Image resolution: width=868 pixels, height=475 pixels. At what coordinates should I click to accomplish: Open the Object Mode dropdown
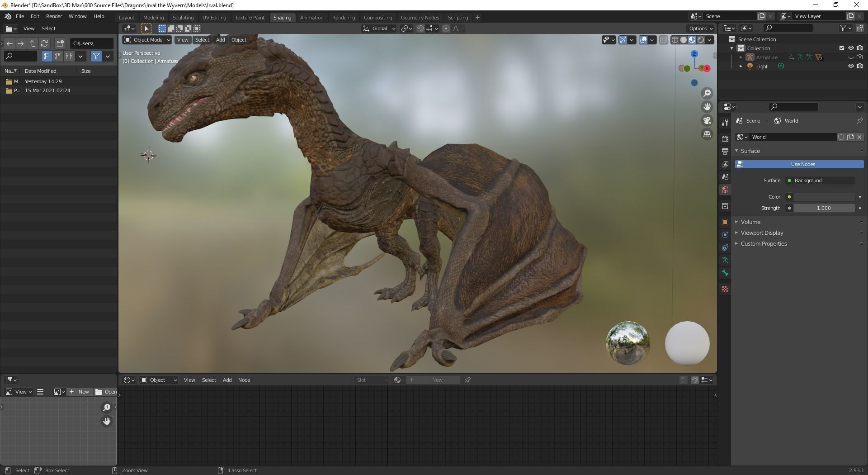click(x=147, y=40)
